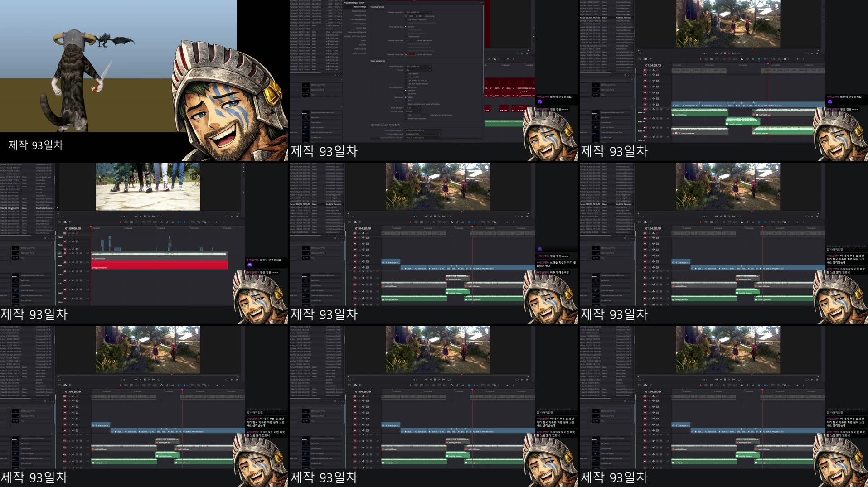868x487 pixels.
Task: Open Proxy media format dropdown in Project Settings
Action: tap(423, 134)
